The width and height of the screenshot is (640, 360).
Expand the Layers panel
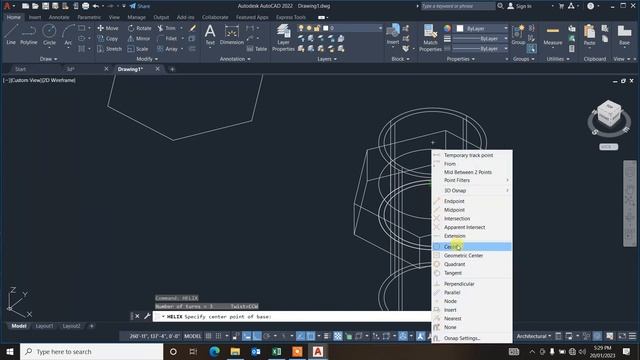point(327,59)
